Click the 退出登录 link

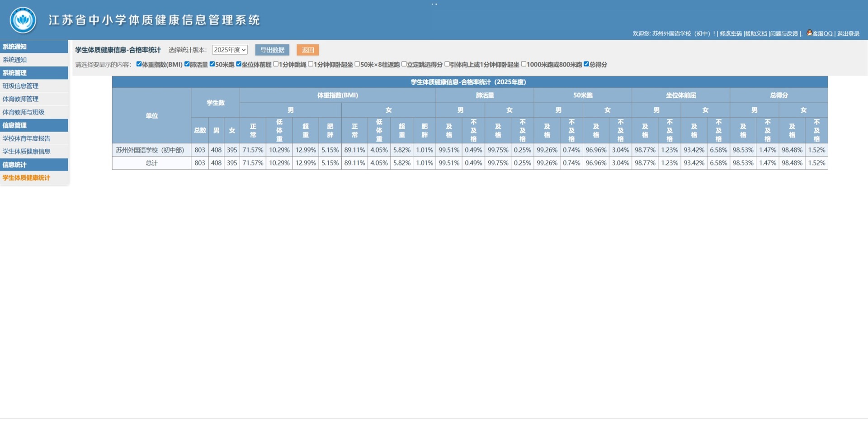[x=848, y=33]
